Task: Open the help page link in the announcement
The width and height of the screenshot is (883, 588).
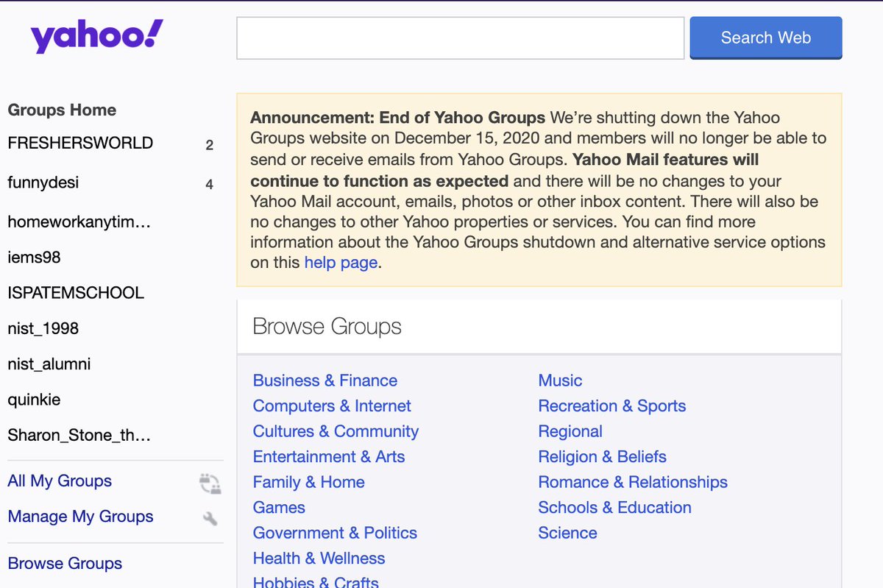Action: [341, 263]
